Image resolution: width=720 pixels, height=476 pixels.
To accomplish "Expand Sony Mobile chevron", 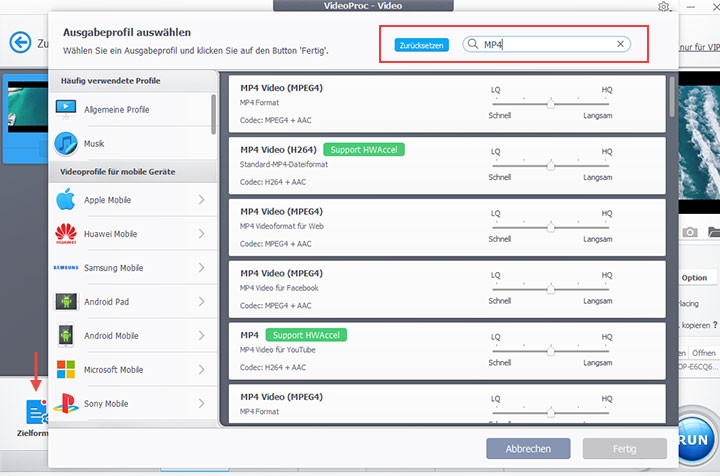I will pos(202,403).
